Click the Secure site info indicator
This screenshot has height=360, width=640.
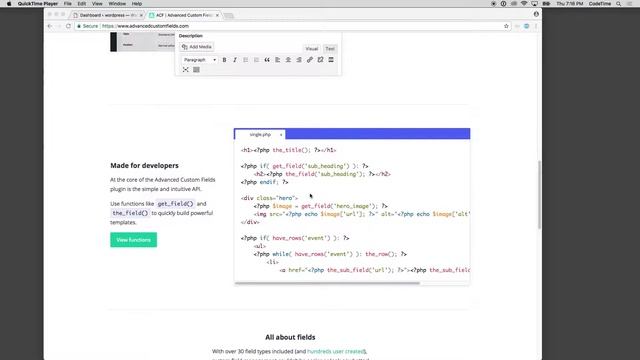click(88, 26)
